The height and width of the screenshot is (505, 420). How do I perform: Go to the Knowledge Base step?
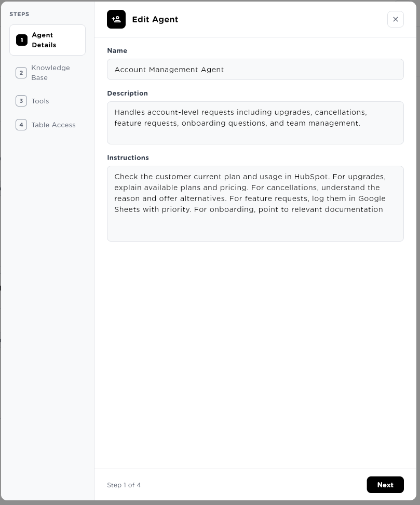47,73
